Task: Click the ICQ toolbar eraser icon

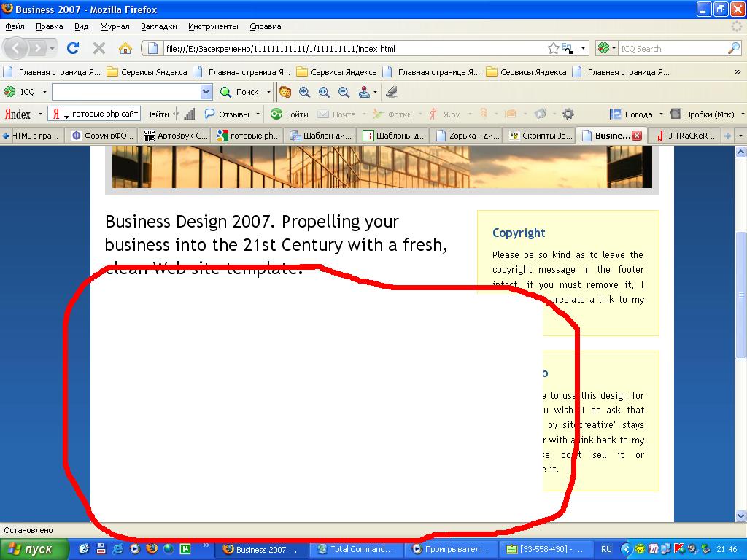Action: click(x=392, y=92)
